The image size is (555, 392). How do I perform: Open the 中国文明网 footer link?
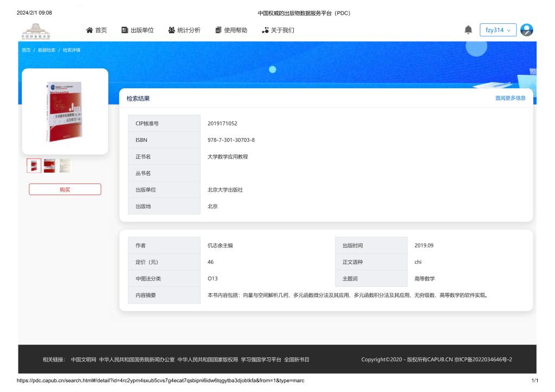[83, 360]
